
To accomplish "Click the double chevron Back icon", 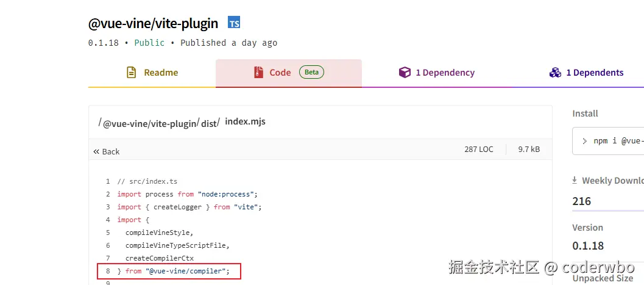I will point(96,151).
